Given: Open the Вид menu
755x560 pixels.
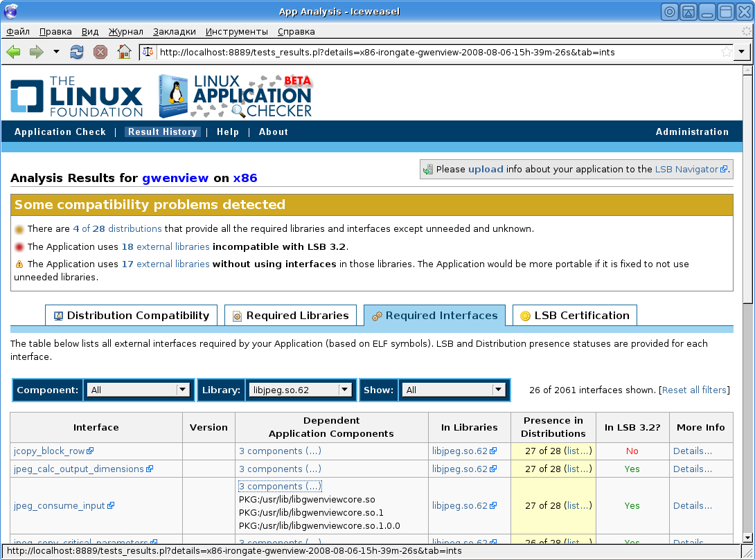Looking at the screenshot, I should 90,31.
